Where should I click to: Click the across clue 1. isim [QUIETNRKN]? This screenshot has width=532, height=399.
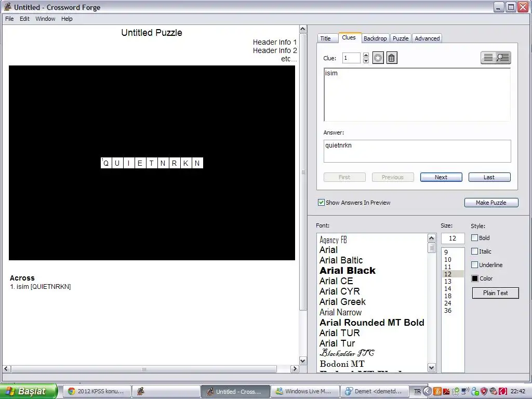point(41,287)
